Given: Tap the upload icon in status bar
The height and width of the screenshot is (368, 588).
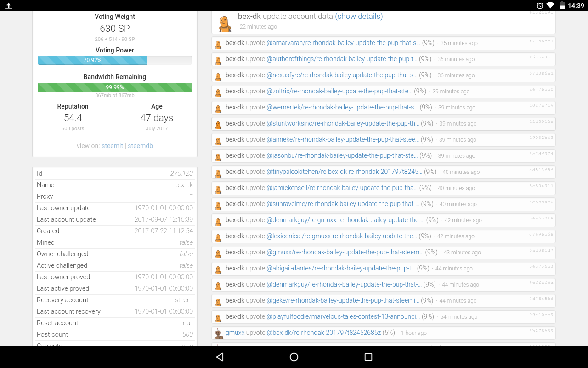Looking at the screenshot, I should coord(9,6).
